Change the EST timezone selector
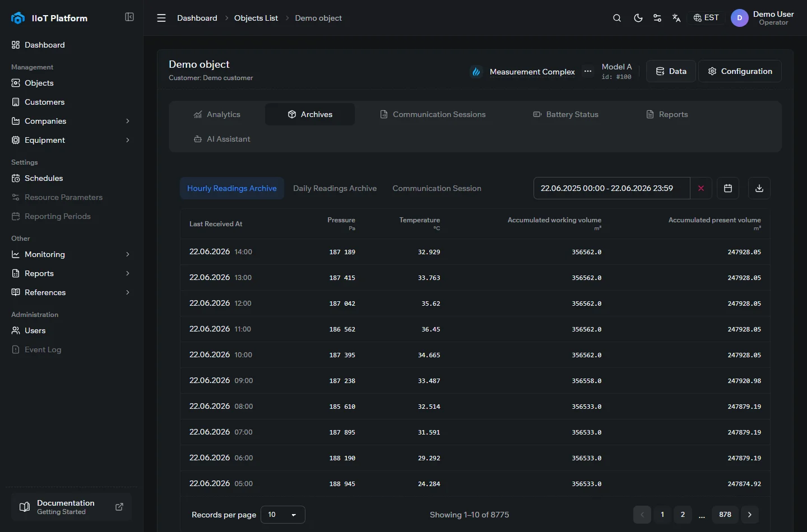Image resolution: width=807 pixels, height=532 pixels. point(706,18)
